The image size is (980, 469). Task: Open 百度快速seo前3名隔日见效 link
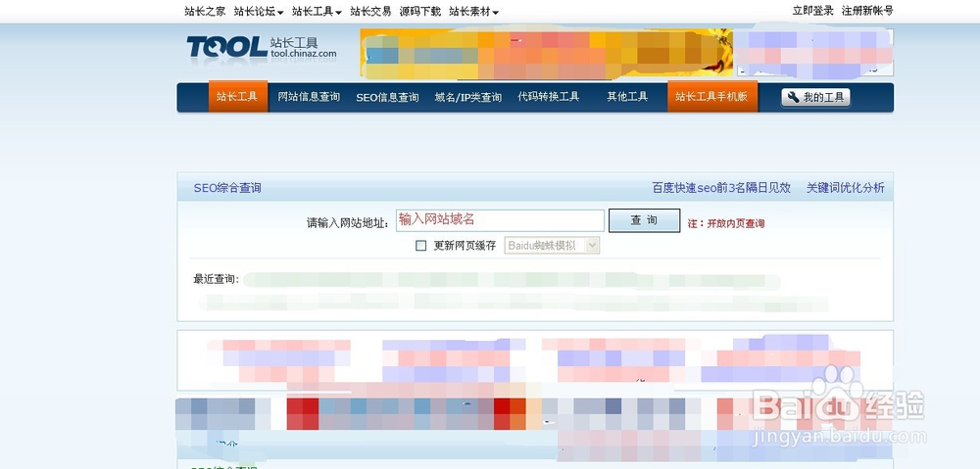[x=721, y=188]
